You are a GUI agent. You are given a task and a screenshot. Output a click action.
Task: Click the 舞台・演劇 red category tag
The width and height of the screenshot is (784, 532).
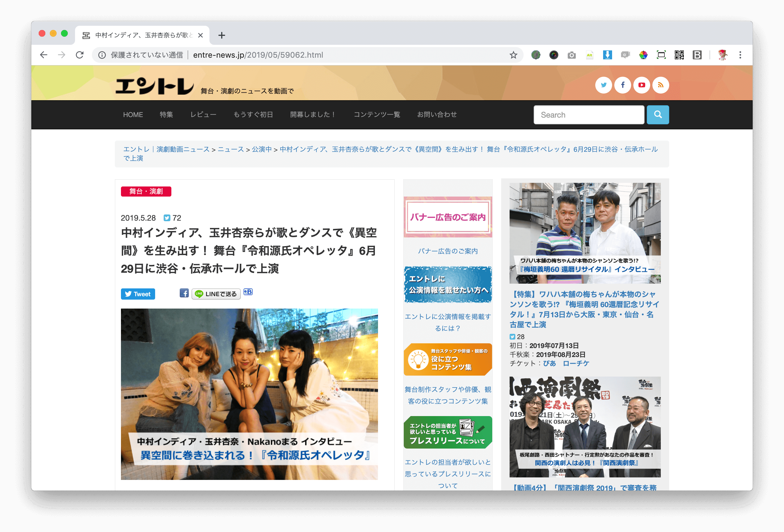tap(146, 191)
